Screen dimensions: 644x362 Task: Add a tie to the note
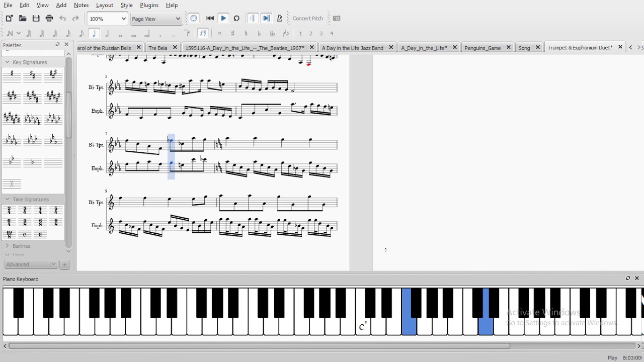pos(187,34)
